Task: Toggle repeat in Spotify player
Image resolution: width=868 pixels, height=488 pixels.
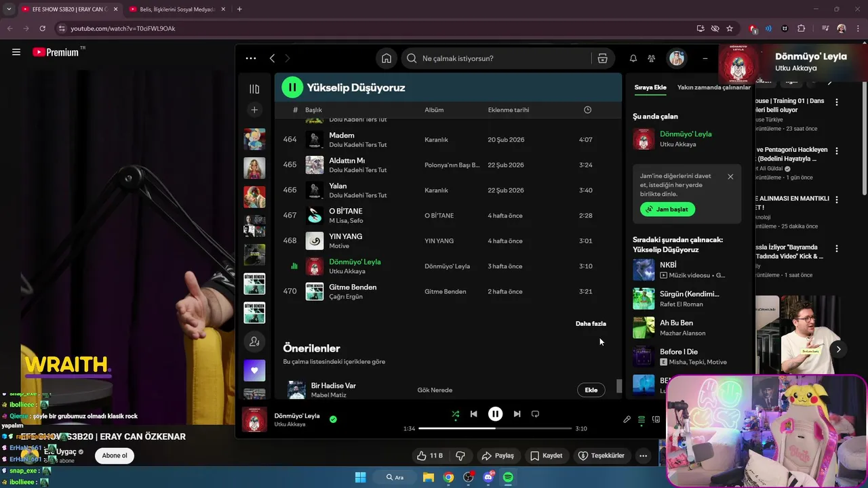Action: [535, 413]
